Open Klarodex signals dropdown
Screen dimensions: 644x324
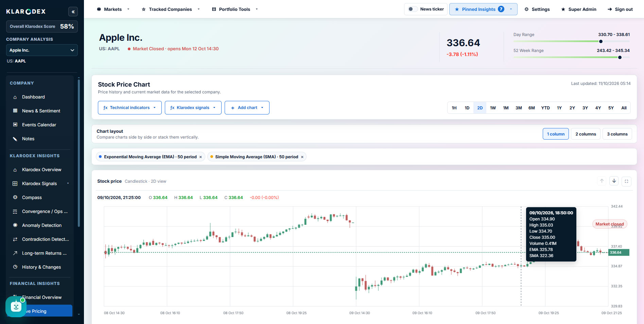tap(193, 108)
